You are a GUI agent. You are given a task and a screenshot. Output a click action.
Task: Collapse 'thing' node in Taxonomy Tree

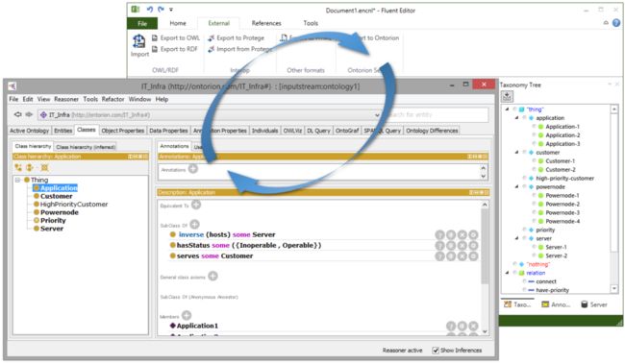pos(507,109)
